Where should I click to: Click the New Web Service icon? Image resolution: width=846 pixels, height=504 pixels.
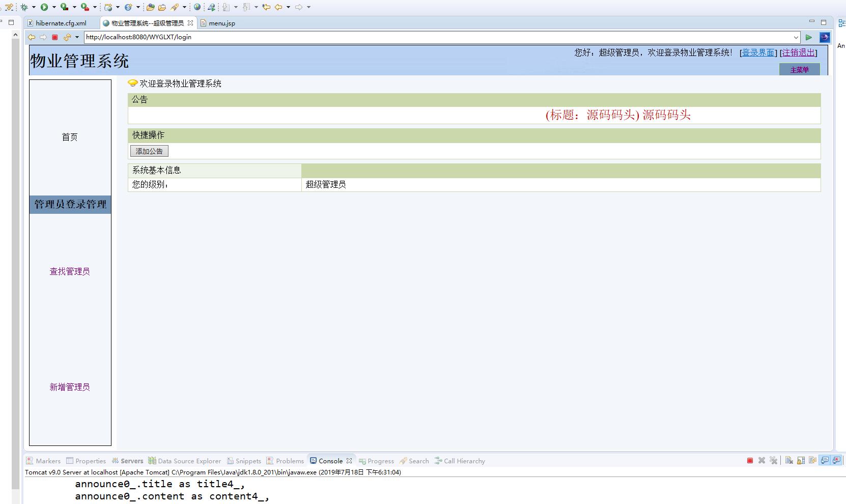coord(128,7)
